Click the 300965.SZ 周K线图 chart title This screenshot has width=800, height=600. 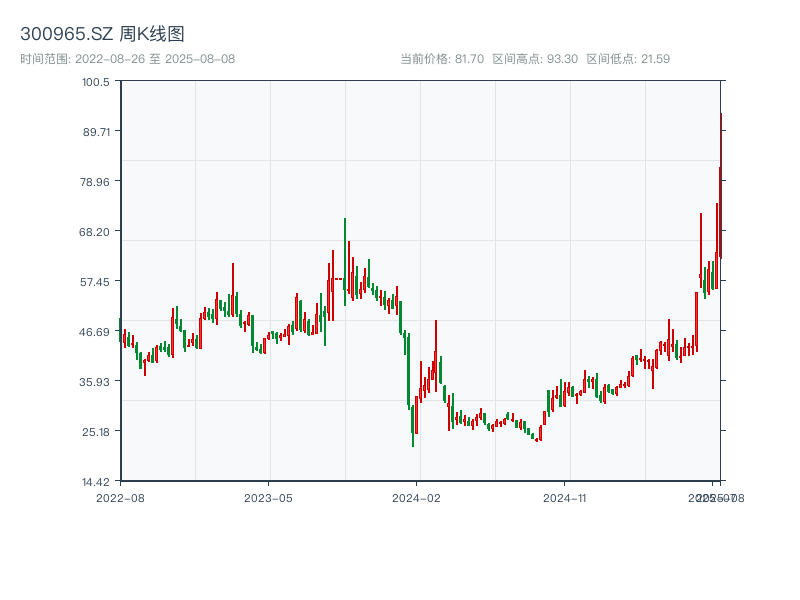coord(102,34)
